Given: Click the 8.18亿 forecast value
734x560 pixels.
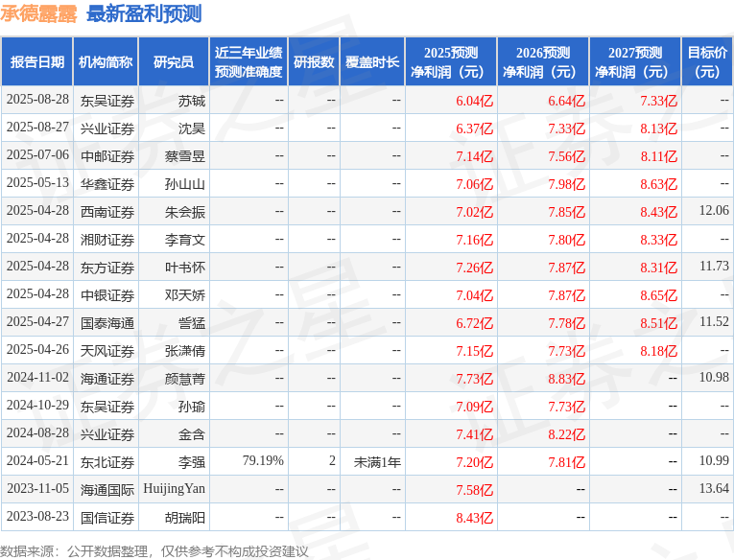Looking at the screenshot, I should (659, 351).
